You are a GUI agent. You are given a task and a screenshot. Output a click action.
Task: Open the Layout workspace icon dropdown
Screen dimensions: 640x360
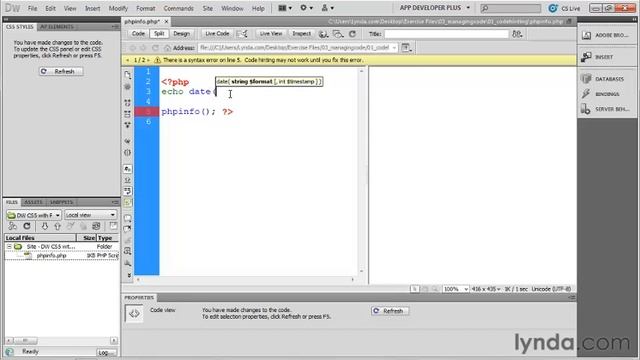click(285, 8)
